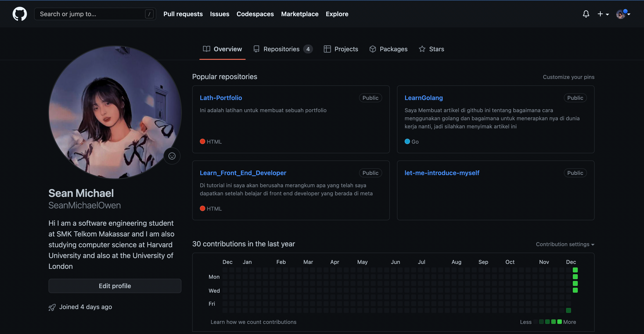The width and height of the screenshot is (644, 334).
Task: Open the notifications bell
Action: tap(586, 14)
